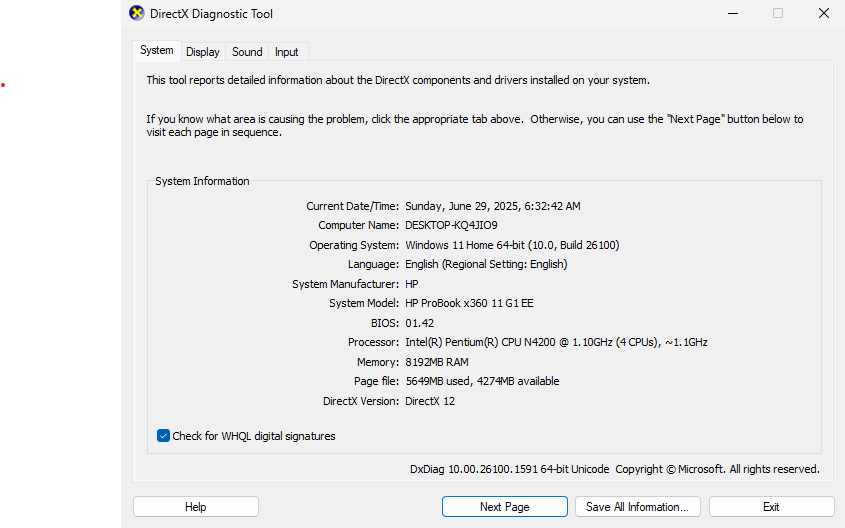Open the Display tab
Viewport: 845px width, 528px height.
[x=202, y=52]
